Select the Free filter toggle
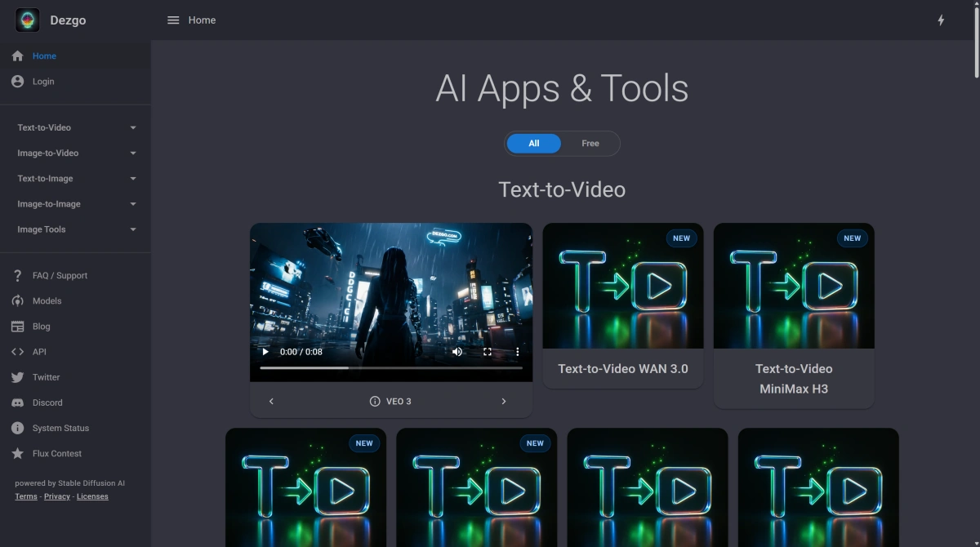 tap(590, 144)
